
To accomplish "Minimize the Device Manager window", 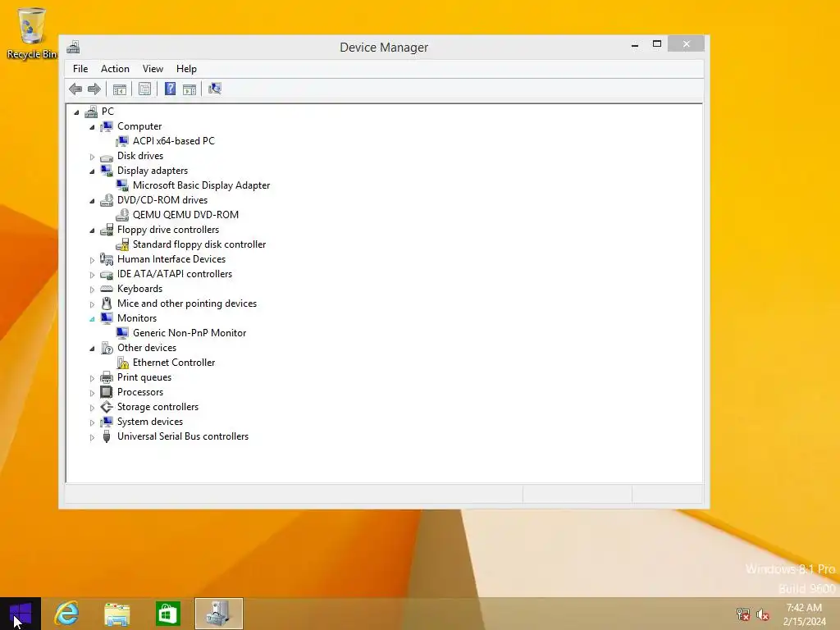I will (635, 44).
